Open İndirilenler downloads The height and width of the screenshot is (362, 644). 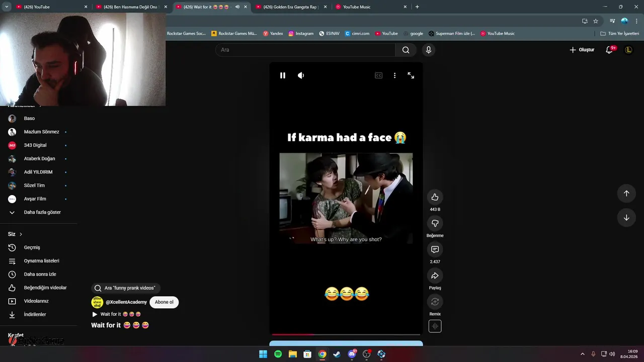coord(35,315)
